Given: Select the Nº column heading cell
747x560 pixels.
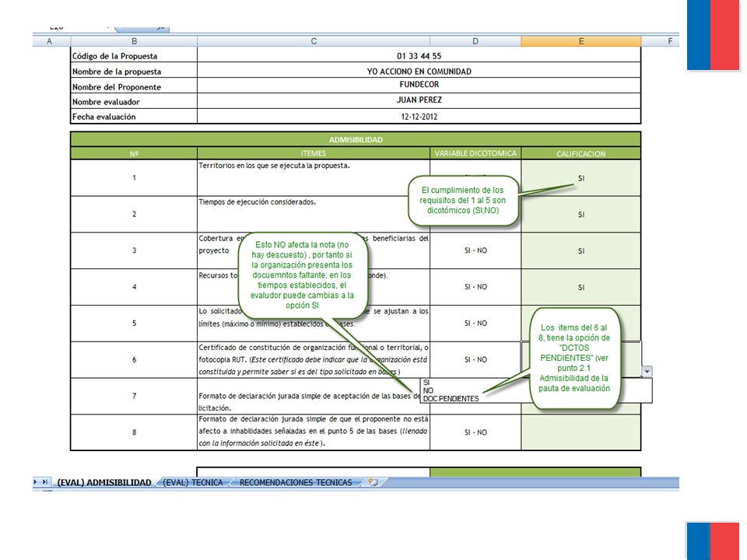Looking at the screenshot, I should coord(134,153).
